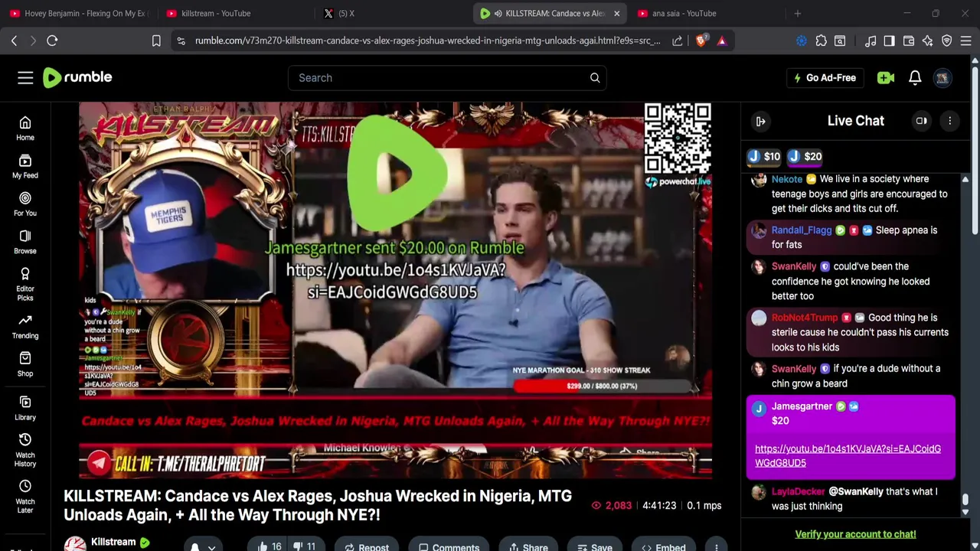This screenshot has width=980, height=551.
Task: Open the Comments button
Action: coord(449,546)
